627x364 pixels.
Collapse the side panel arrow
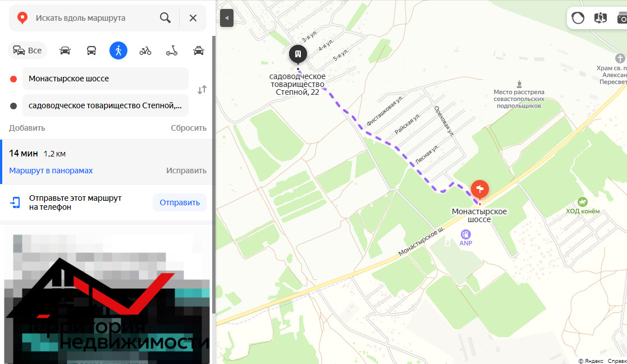[227, 18]
